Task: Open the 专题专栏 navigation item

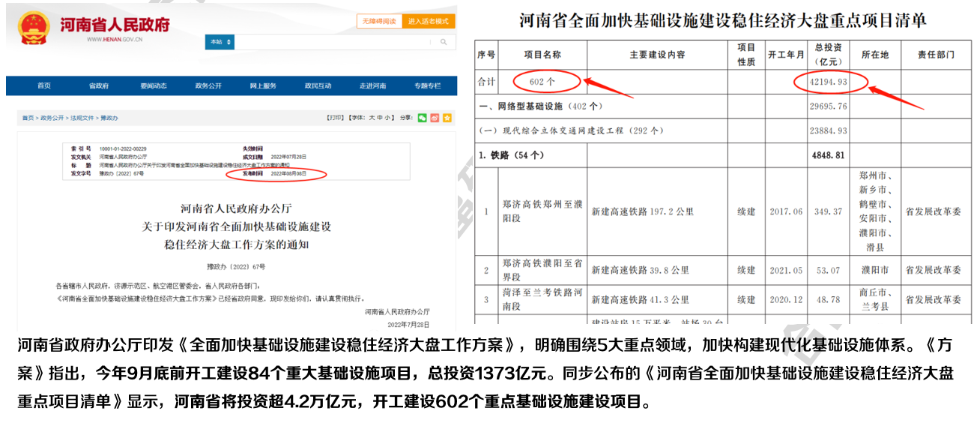Action: (x=427, y=86)
